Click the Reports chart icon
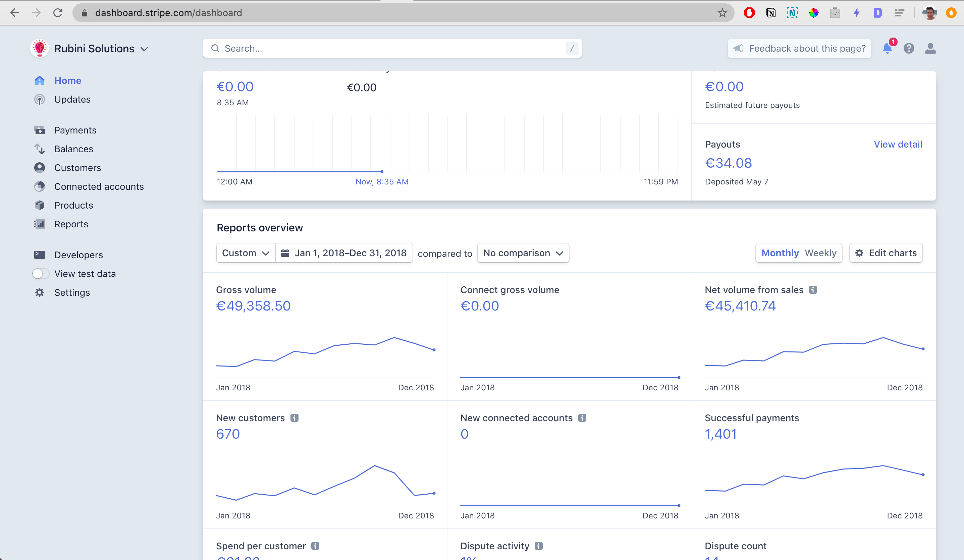Viewport: 964px width, 560px height. (39, 224)
